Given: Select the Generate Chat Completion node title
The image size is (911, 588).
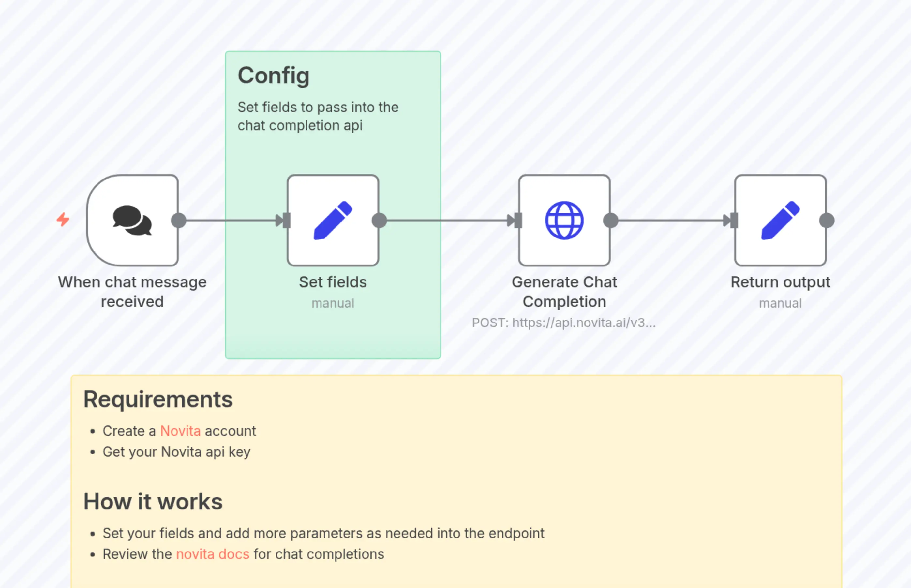Looking at the screenshot, I should (565, 291).
